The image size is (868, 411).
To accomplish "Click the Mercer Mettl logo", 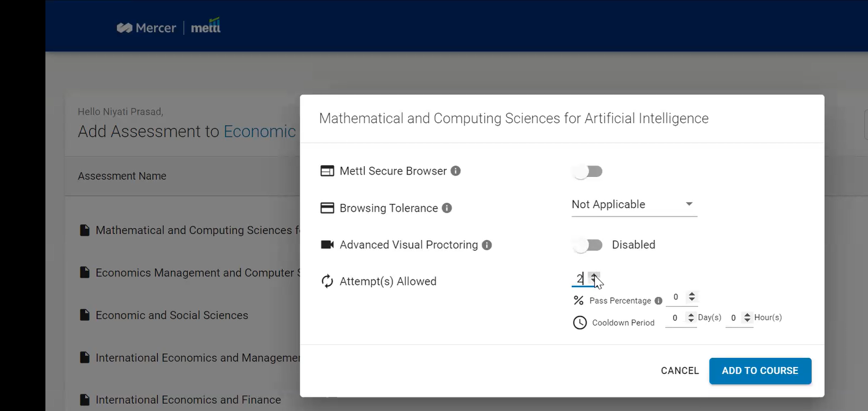I will (169, 28).
